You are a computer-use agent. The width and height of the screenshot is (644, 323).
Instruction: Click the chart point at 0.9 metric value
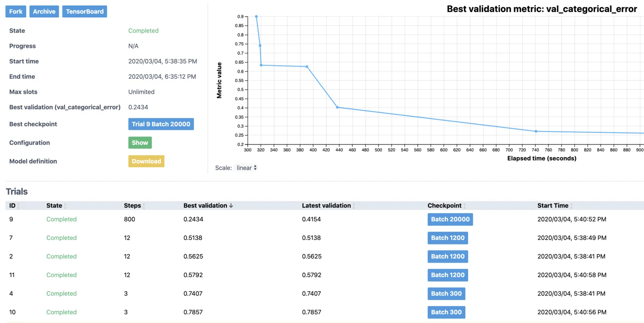(x=256, y=17)
